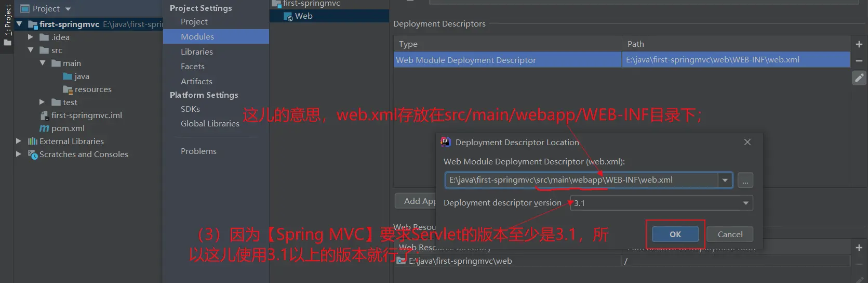
Task: Click the main folder icon
Action: pyautogui.click(x=57, y=63)
